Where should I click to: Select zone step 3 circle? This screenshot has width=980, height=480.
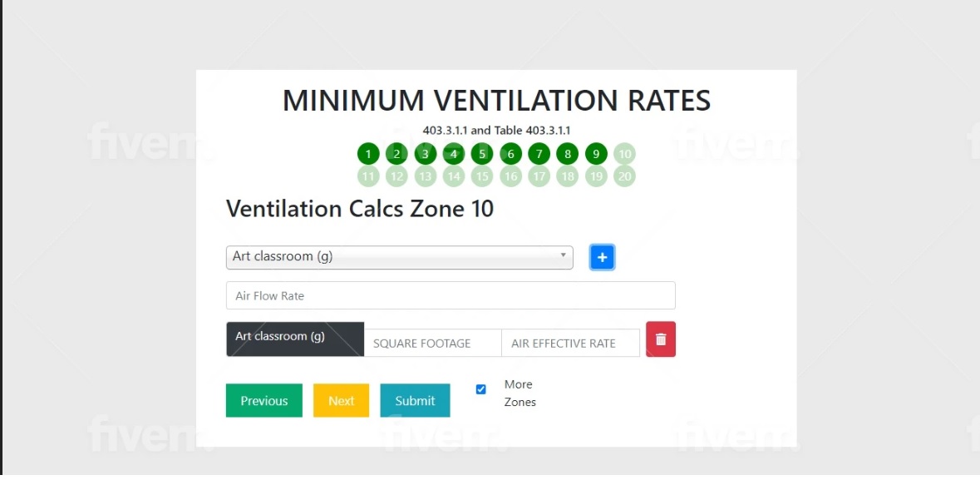pos(425,153)
